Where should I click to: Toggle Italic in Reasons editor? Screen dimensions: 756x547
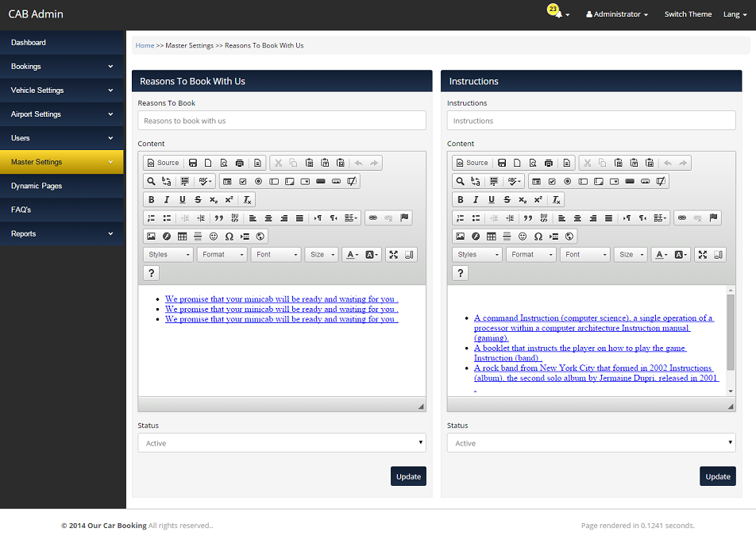click(x=167, y=199)
